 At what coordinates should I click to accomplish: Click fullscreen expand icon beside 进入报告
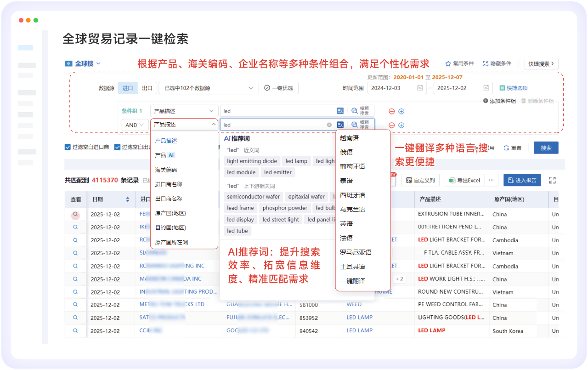tap(553, 180)
